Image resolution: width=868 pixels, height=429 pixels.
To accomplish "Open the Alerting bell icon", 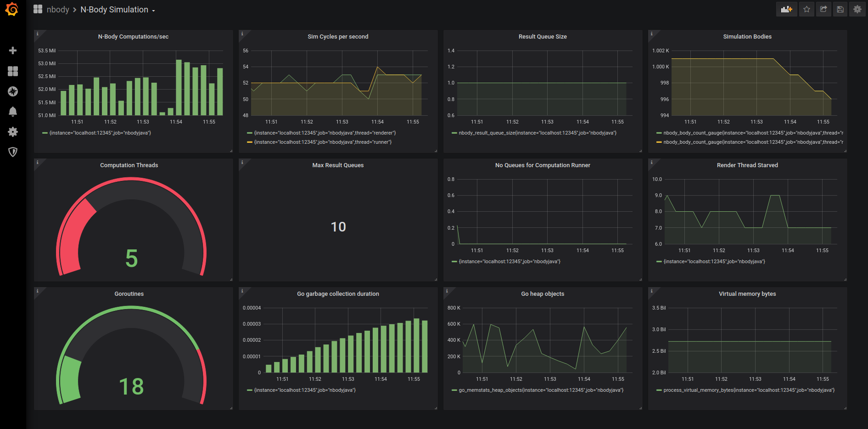I will (x=13, y=112).
